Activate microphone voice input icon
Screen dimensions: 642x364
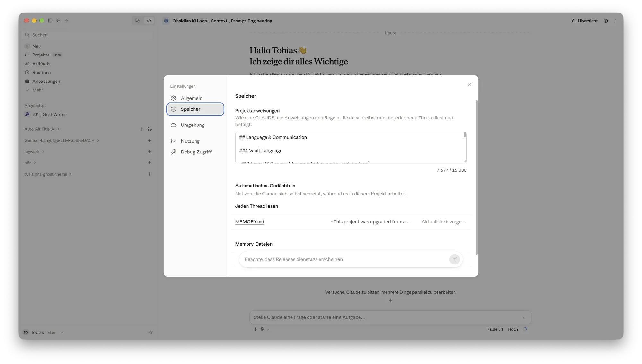pyautogui.click(x=262, y=329)
